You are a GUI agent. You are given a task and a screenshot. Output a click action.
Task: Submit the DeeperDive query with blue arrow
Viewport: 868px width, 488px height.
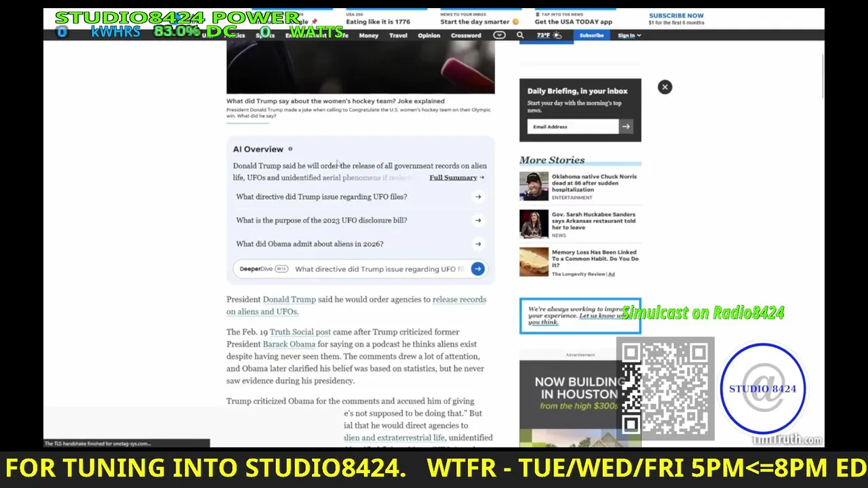pos(477,269)
